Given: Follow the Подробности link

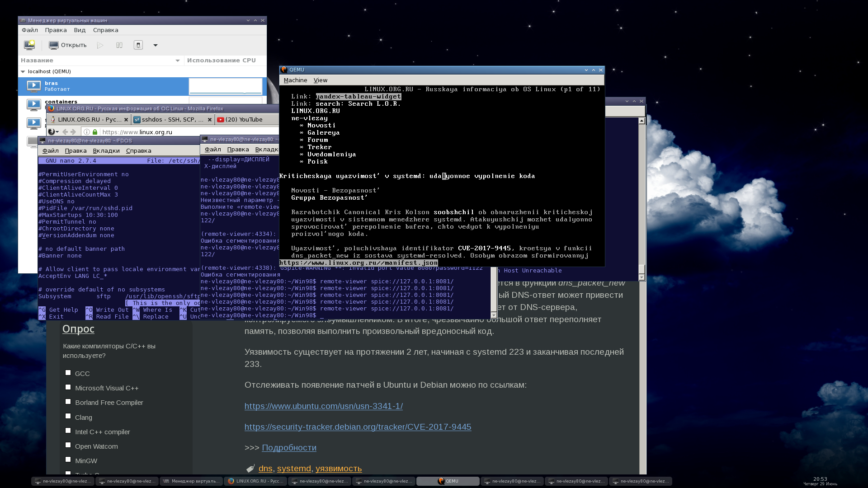Looking at the screenshot, I should click(289, 448).
